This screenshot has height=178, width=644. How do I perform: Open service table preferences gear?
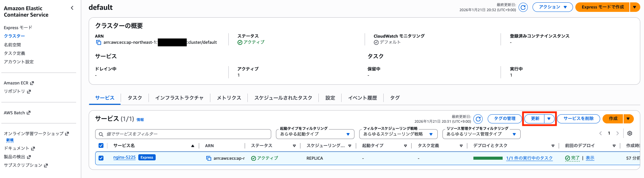point(630,133)
